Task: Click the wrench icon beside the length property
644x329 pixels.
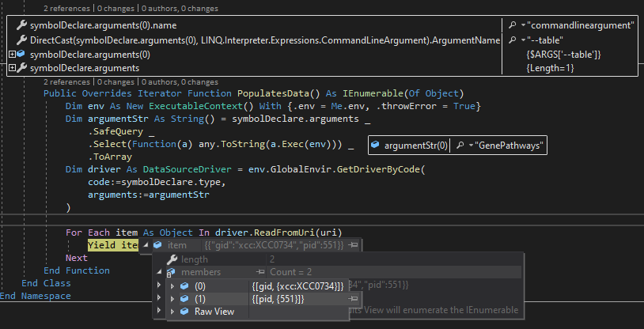Action: point(171,259)
